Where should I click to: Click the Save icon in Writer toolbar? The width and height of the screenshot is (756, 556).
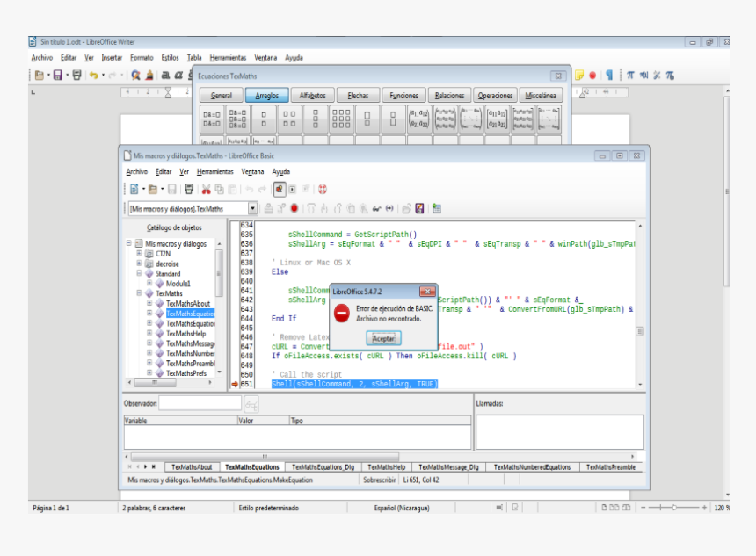[x=58, y=76]
